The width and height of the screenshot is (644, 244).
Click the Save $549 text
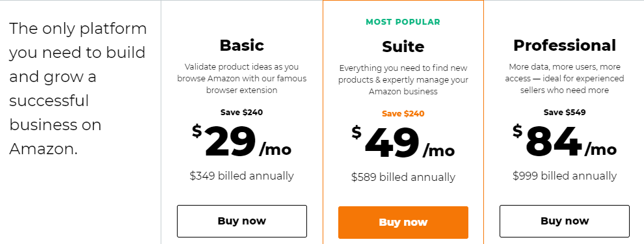click(x=565, y=112)
